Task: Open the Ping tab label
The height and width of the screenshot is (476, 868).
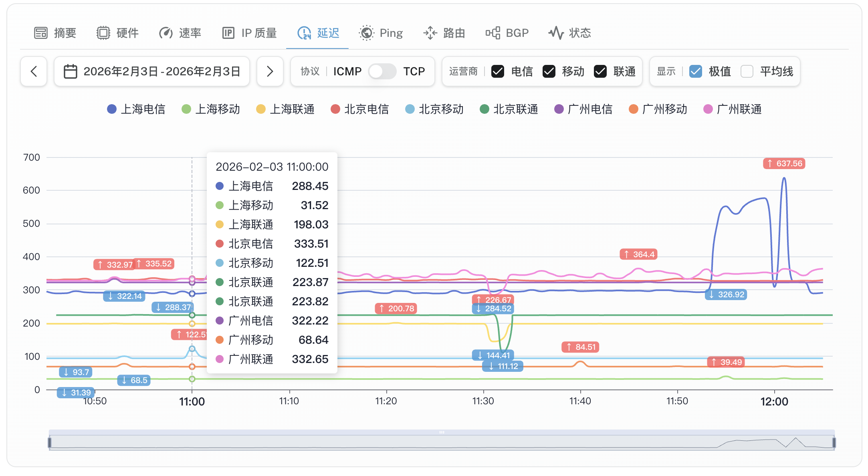Action: pyautogui.click(x=391, y=33)
